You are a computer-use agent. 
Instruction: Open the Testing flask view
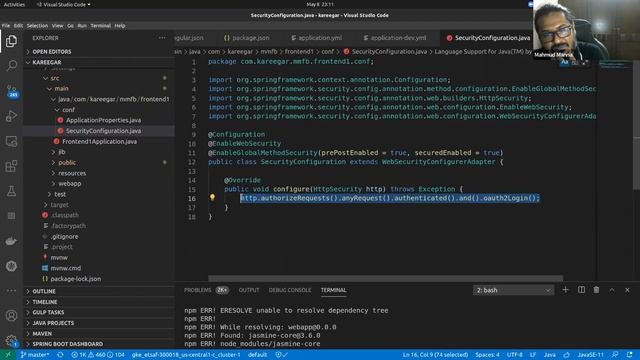(x=11, y=191)
